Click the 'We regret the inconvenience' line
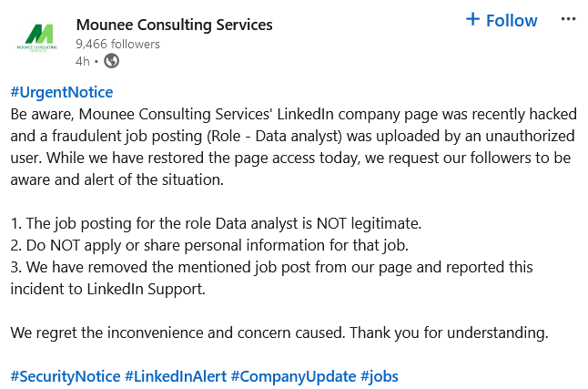This screenshot has width=588, height=389. [x=279, y=333]
